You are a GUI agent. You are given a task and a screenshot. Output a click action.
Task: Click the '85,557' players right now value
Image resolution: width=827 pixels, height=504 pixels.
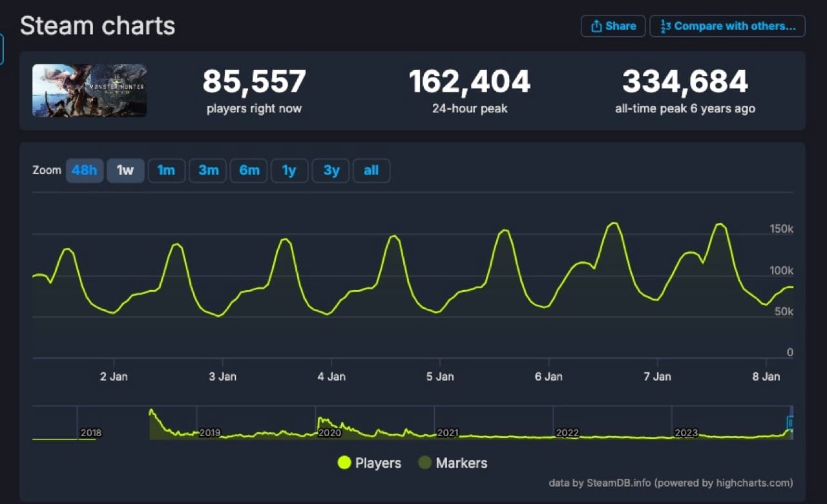[x=255, y=82]
